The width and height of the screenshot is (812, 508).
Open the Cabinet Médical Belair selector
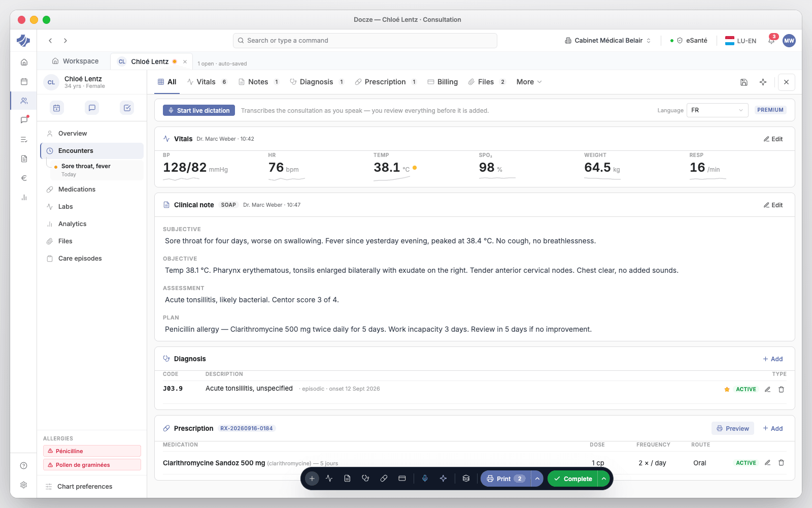[x=607, y=41]
